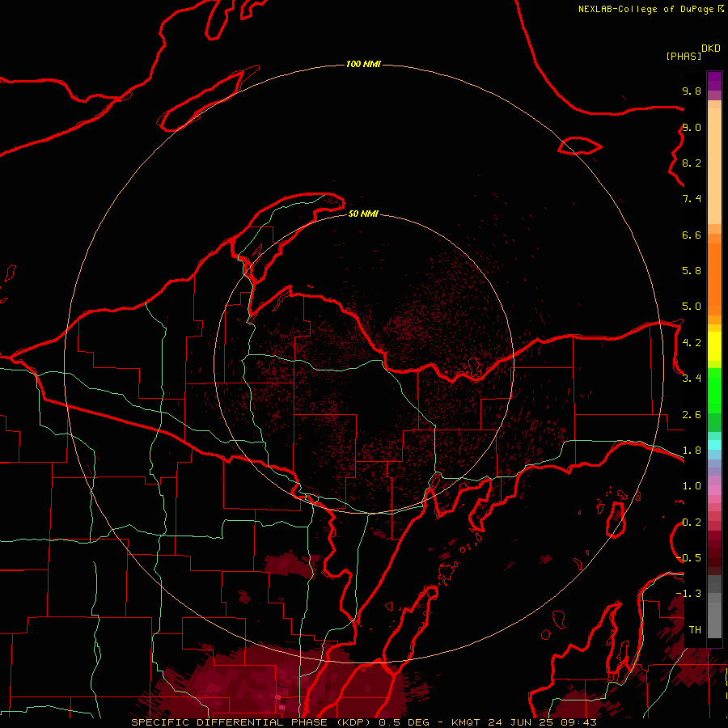728x728 pixels.
Task: Click the 09:43 time in the caption
Action: click(x=578, y=722)
